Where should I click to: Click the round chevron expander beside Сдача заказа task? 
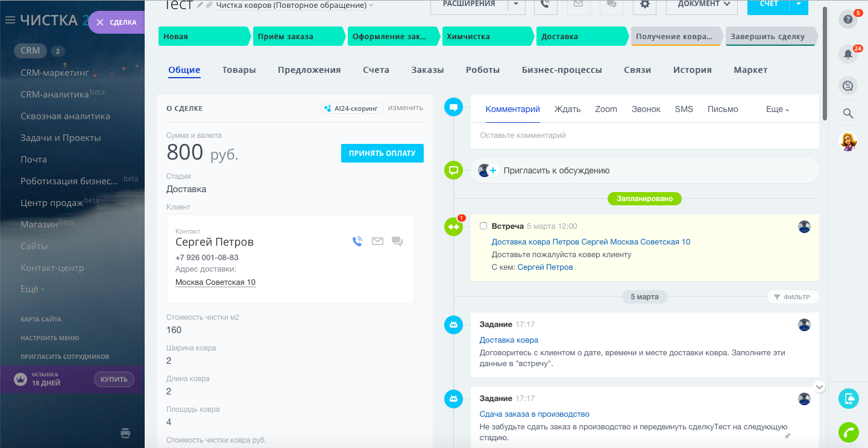coord(819,387)
